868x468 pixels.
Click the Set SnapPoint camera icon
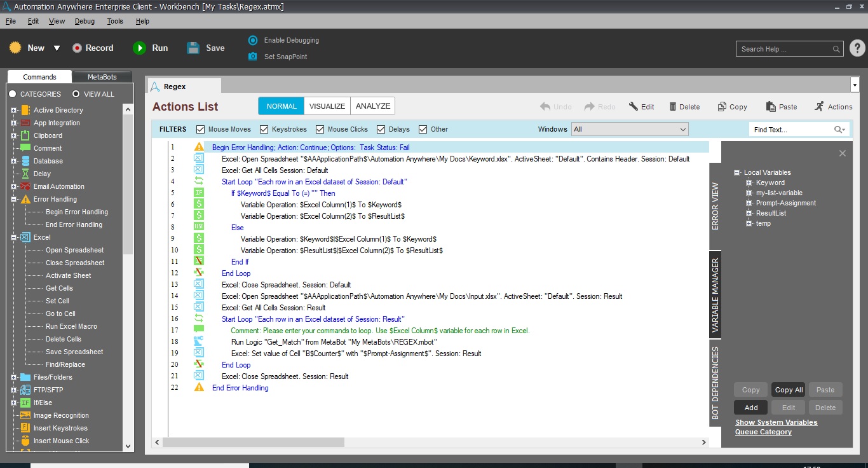coord(253,57)
